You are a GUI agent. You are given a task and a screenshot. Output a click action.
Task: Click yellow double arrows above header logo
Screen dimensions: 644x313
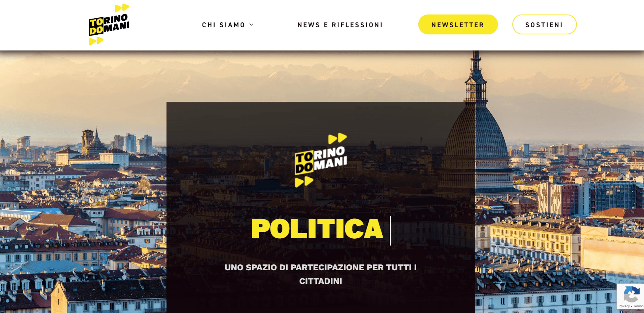122,8
